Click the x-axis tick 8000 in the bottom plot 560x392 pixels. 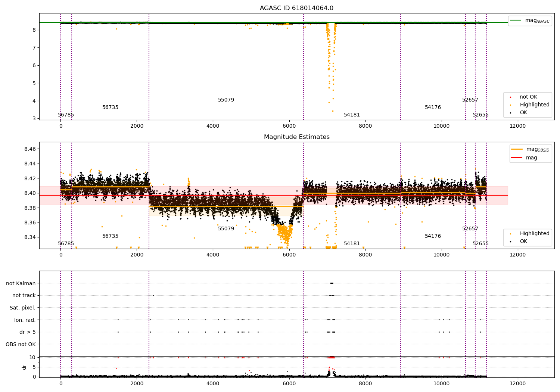tap(365, 383)
